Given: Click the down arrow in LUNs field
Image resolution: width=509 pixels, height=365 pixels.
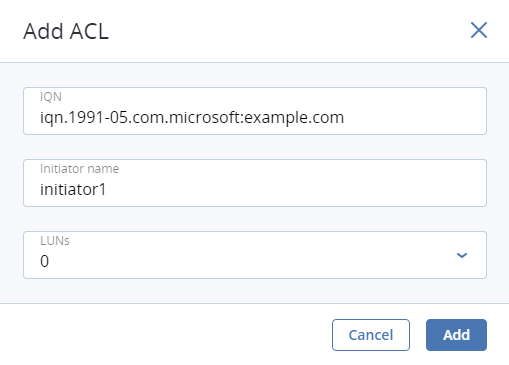Looking at the screenshot, I should [462, 255].
